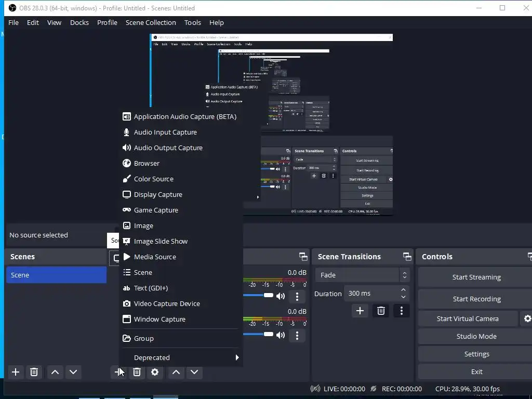This screenshot has width=532, height=399.
Task: Click the Exit button
Action: 476,371
